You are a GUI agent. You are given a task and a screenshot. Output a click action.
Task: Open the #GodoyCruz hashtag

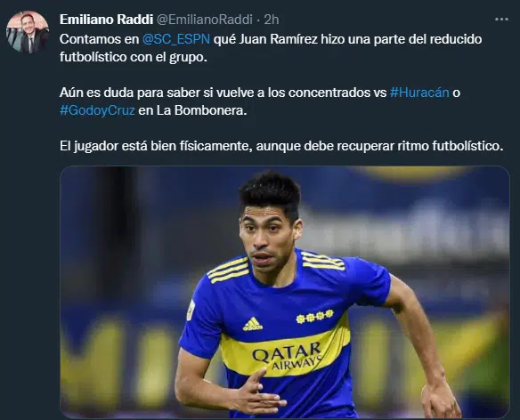click(x=98, y=110)
